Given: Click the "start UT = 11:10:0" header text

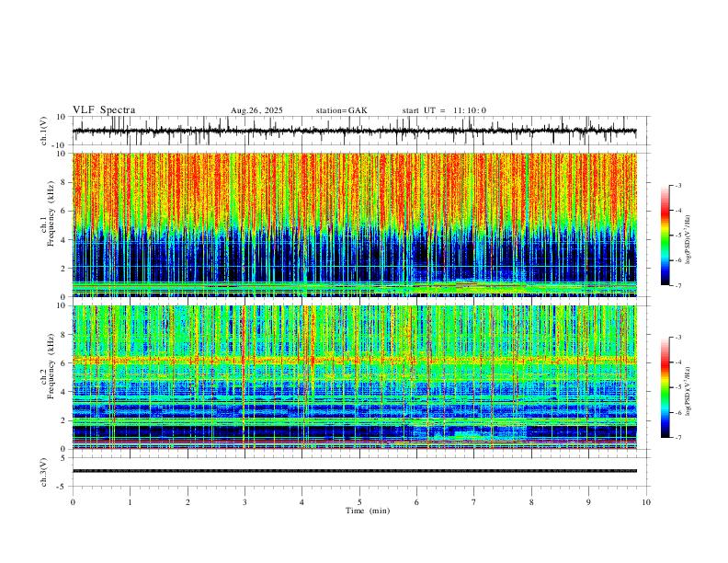Looking at the screenshot, I should click(444, 110).
